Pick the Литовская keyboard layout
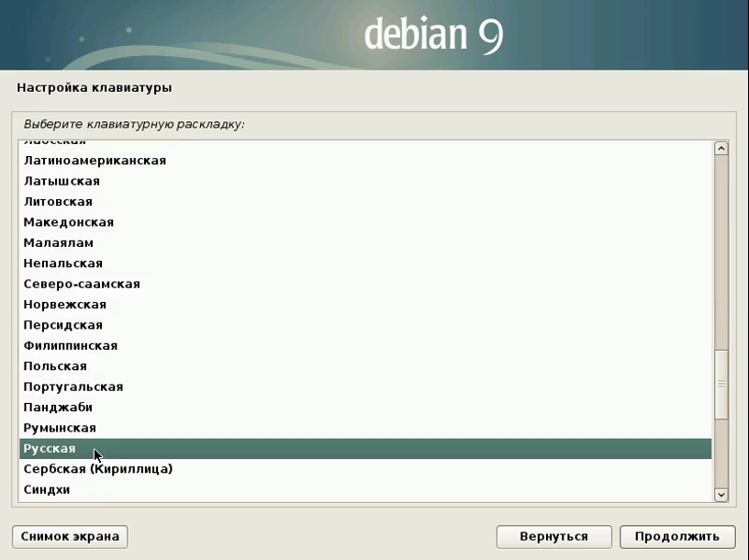 tap(58, 202)
